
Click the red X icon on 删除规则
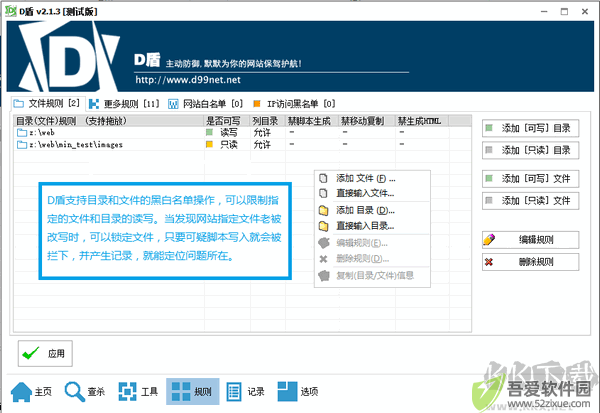point(489,262)
